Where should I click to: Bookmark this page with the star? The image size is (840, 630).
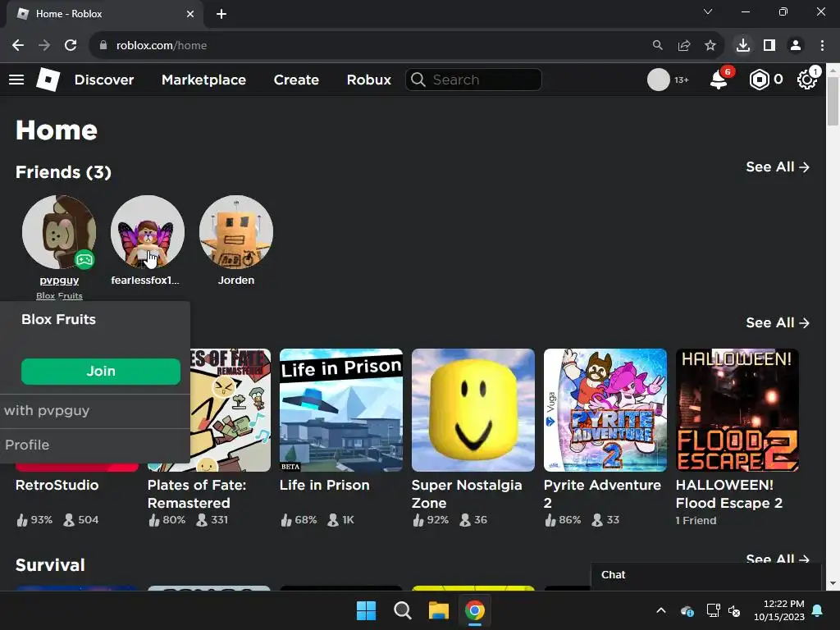tap(710, 46)
